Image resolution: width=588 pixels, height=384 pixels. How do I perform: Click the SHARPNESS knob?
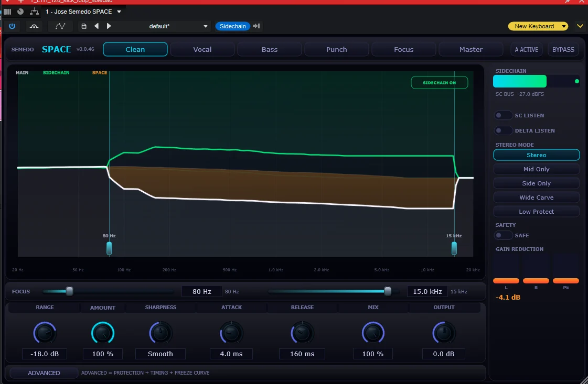161,333
